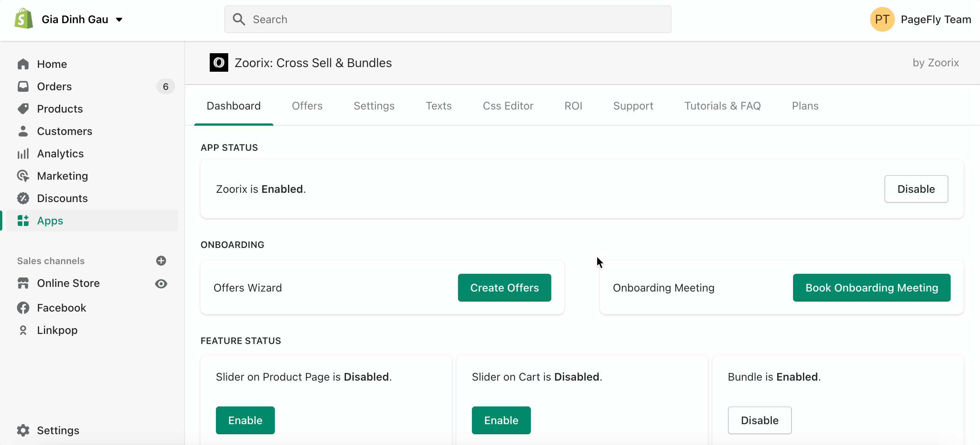Screen dimensions: 980x445
Task: Open the Css Editor tab
Action: click(508, 106)
